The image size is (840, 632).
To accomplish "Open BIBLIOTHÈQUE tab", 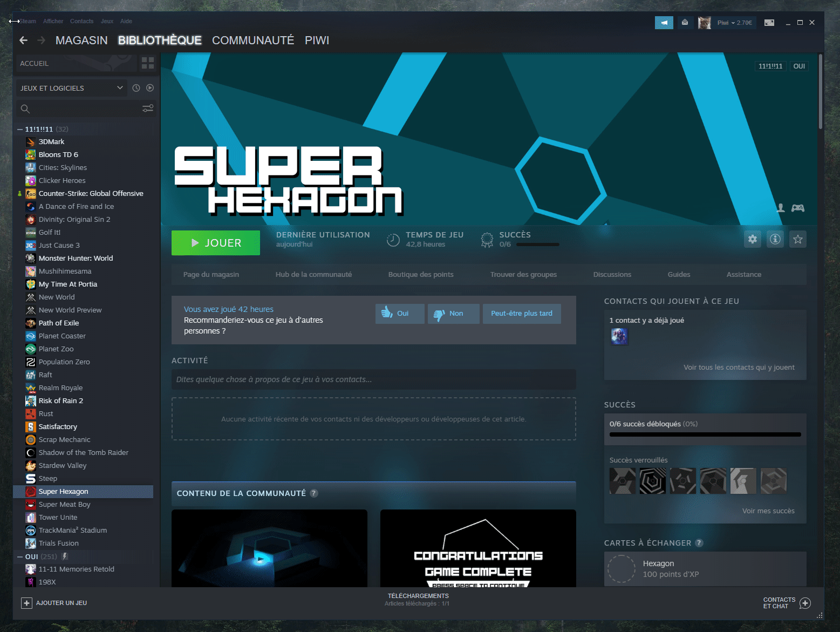I will tap(160, 40).
